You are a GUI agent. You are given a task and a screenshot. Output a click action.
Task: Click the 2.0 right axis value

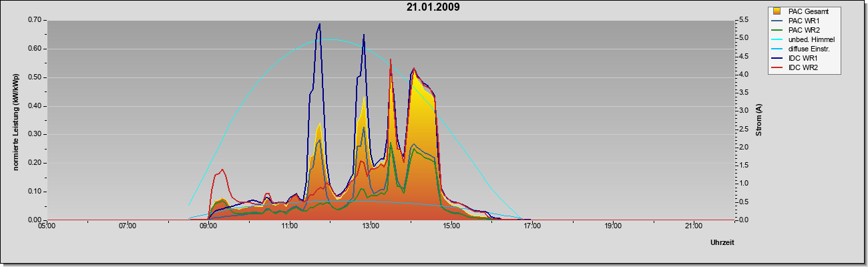pos(744,147)
